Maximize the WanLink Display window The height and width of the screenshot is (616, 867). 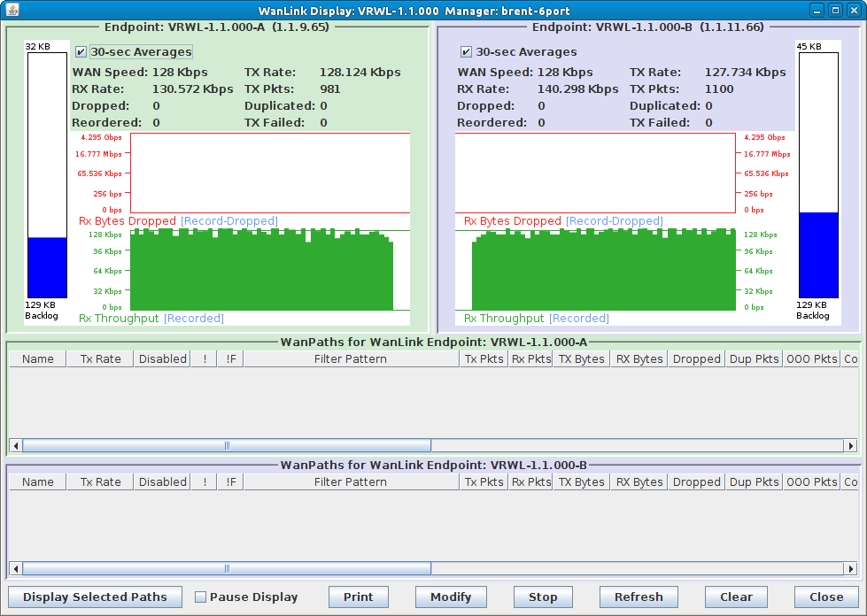[835, 10]
